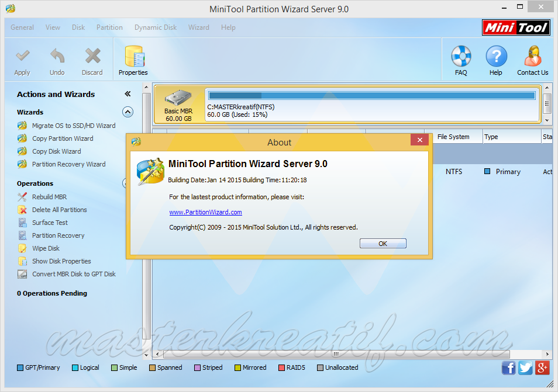
Task: Click the C:MASTERkreatif(NTFS) partition label
Action: coord(241,107)
